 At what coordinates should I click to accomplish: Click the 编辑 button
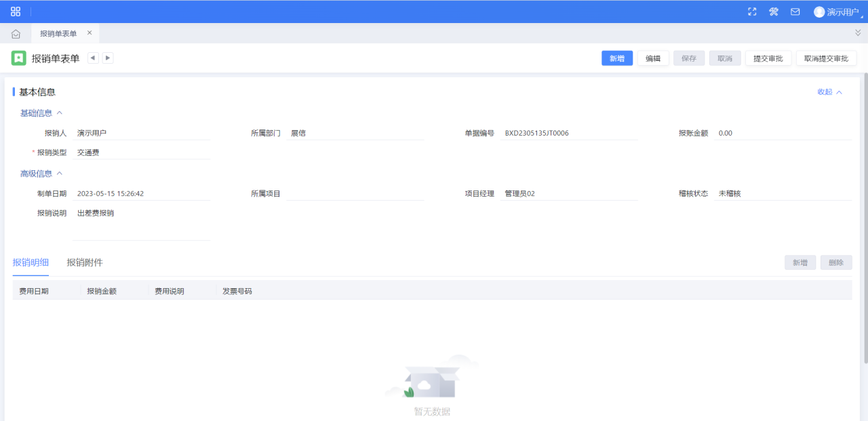pyautogui.click(x=653, y=58)
